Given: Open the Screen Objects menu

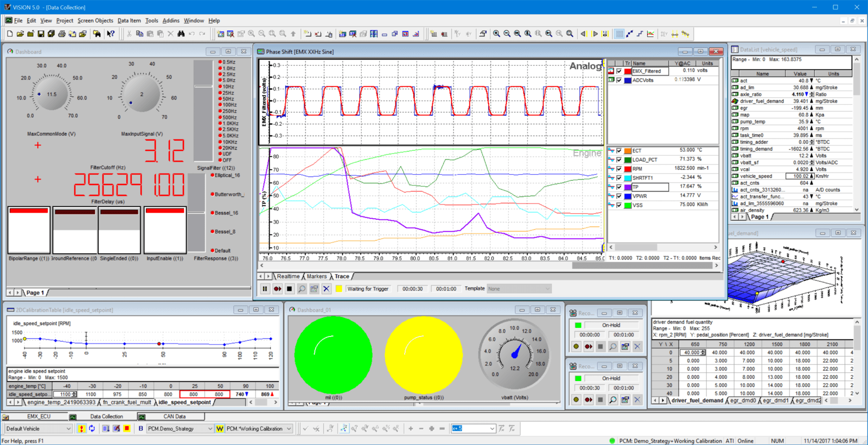Looking at the screenshot, I should (x=95, y=21).
